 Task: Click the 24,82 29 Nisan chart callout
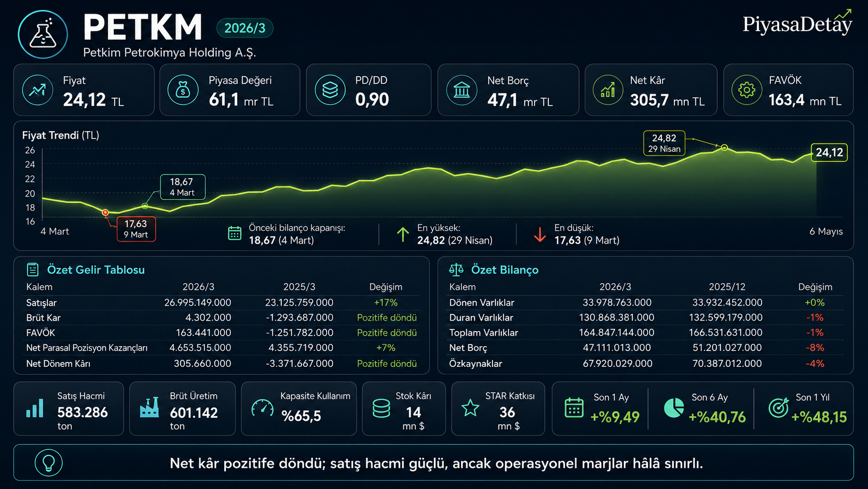click(x=664, y=143)
